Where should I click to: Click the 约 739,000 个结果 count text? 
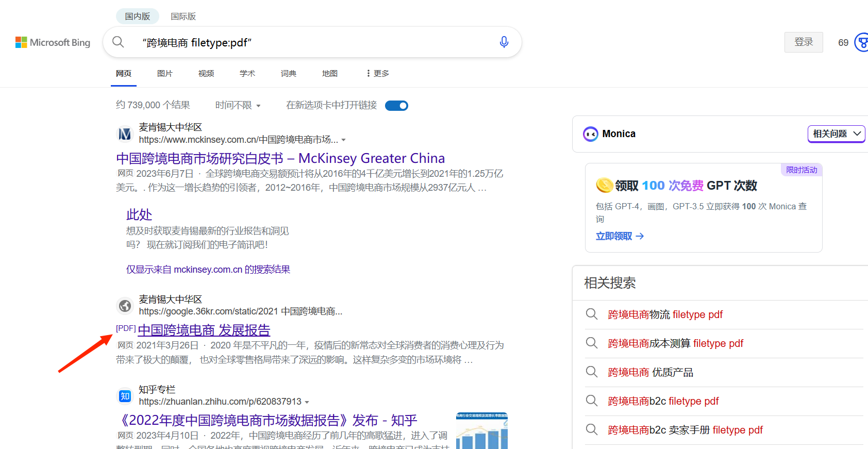153,105
